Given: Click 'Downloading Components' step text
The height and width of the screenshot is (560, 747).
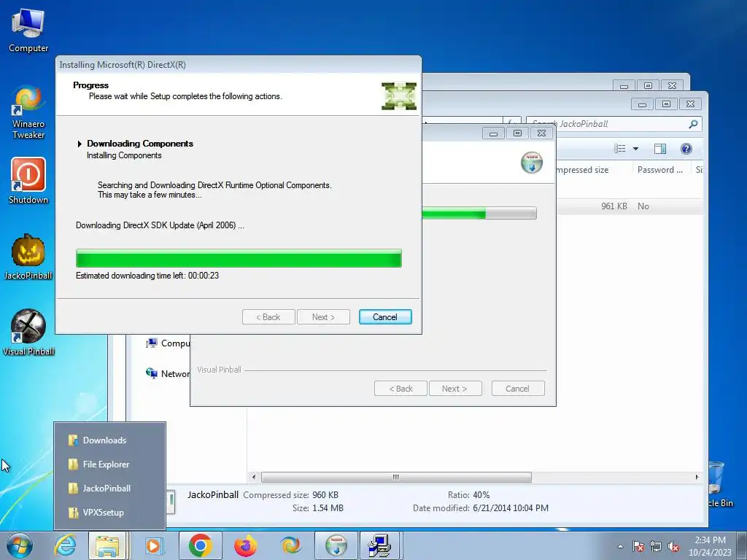Looking at the screenshot, I should [140, 144].
